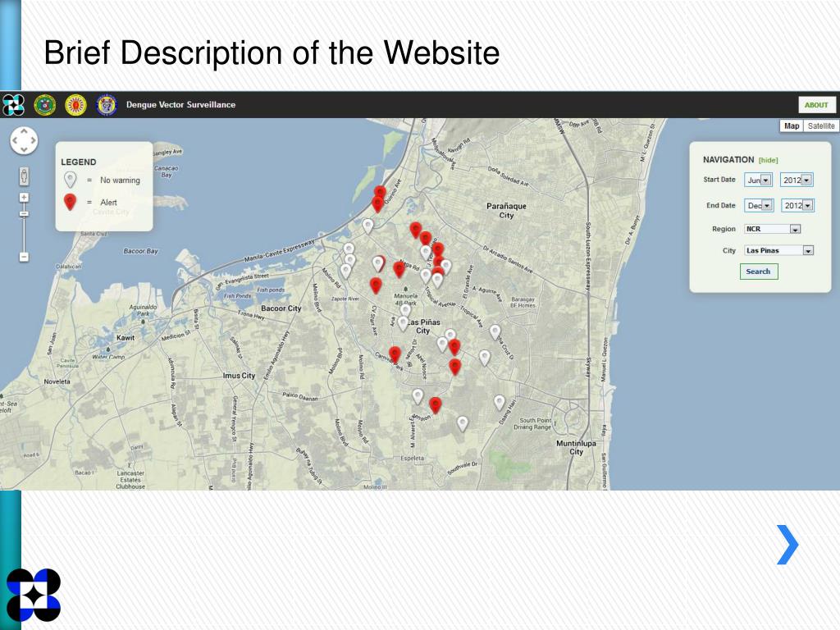Click the Search button
840x630 pixels.
[759, 272]
